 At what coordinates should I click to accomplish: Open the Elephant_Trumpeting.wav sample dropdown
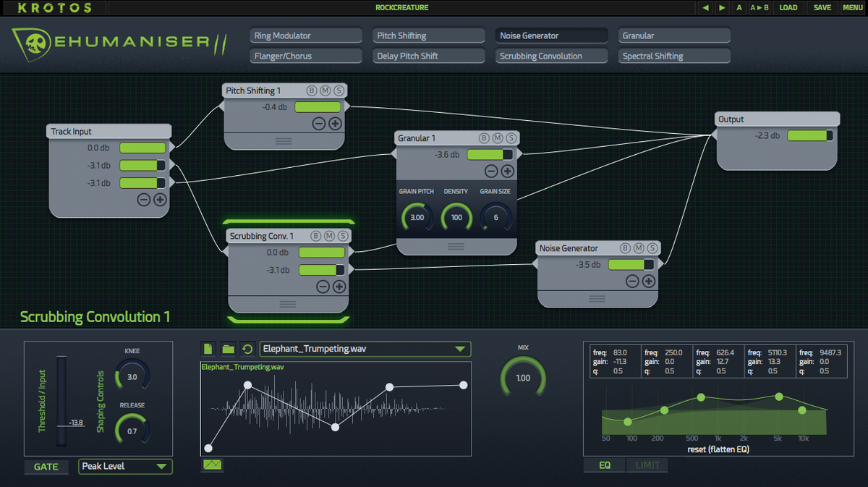point(365,349)
